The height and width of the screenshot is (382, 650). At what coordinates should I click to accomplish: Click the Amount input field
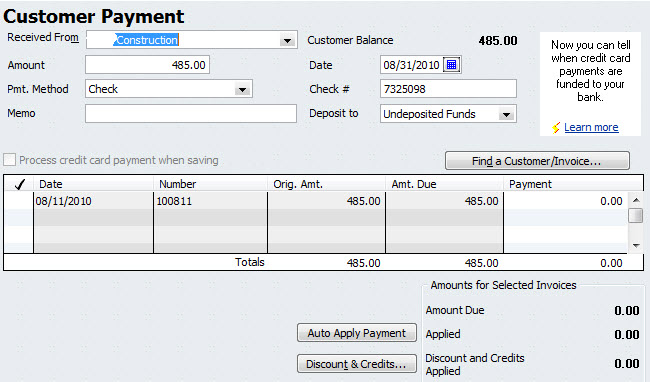tap(148, 65)
